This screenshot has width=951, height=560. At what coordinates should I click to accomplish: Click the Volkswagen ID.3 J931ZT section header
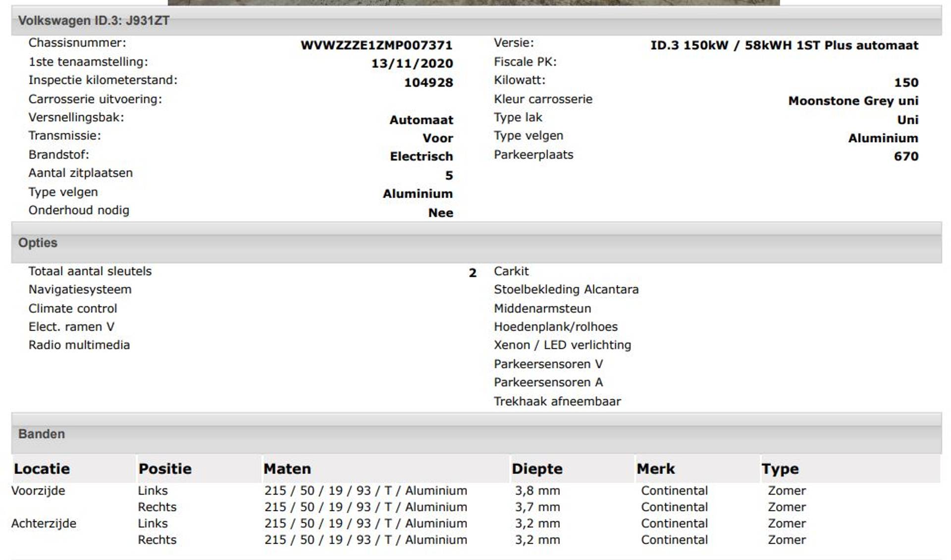[x=94, y=21]
